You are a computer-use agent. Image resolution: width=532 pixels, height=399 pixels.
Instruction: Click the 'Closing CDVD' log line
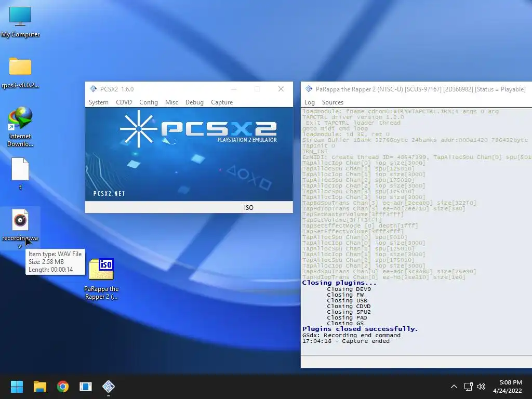(x=349, y=306)
